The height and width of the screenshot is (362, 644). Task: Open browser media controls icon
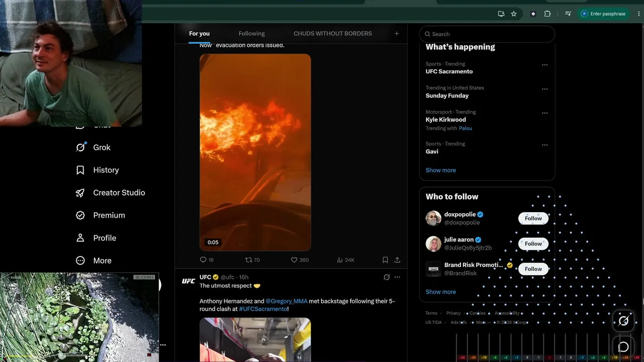[568, 14]
